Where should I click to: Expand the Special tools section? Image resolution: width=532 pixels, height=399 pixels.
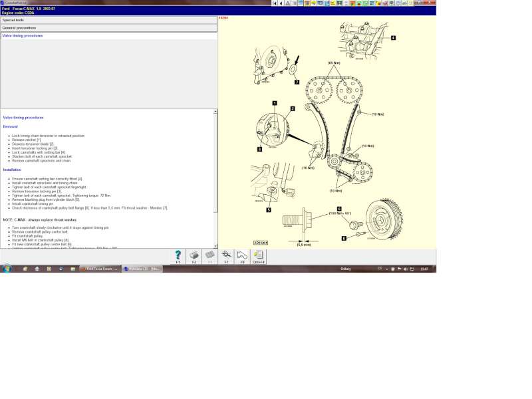pyautogui.click(x=108, y=20)
